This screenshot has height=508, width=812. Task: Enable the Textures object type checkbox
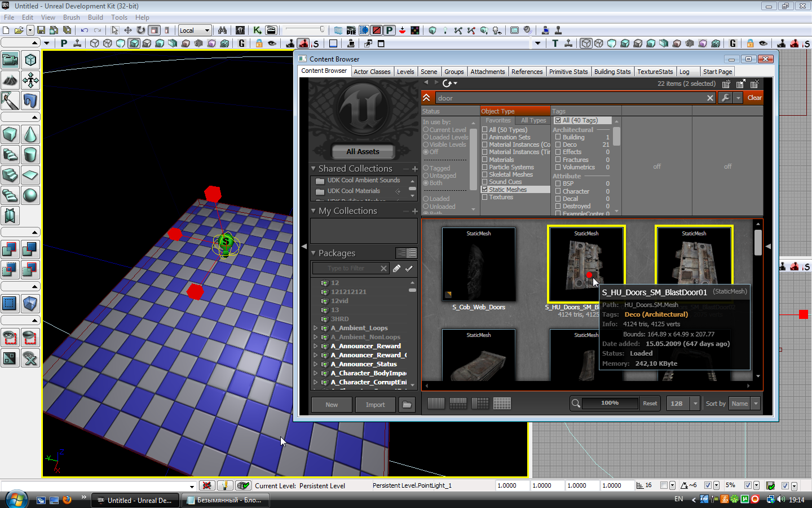coord(485,197)
